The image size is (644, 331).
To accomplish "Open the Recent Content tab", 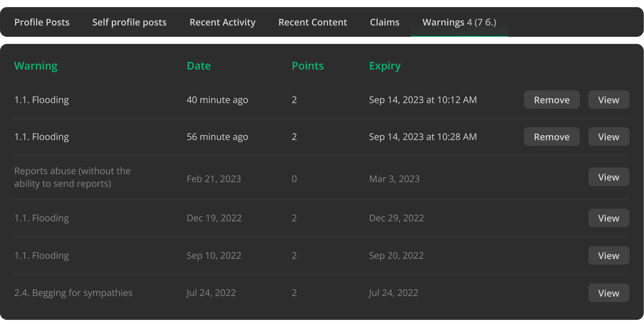I will (x=313, y=22).
